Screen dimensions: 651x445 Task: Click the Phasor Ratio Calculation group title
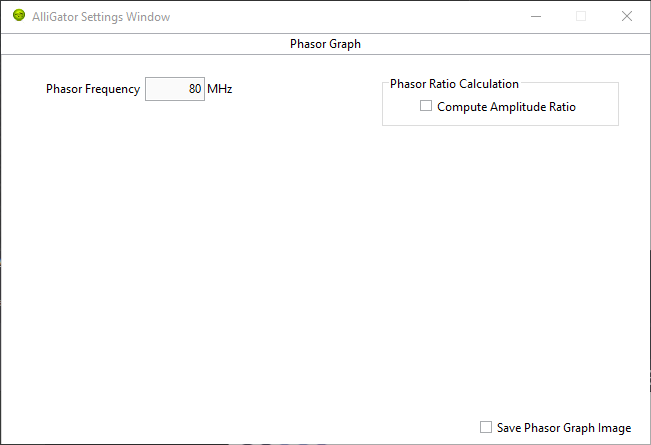click(x=454, y=84)
